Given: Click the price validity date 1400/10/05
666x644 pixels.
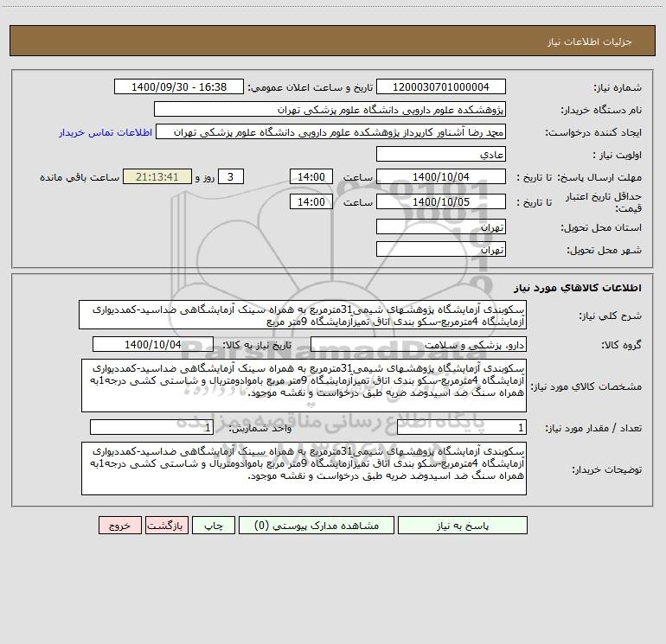Looking at the screenshot, I should click(441, 201).
